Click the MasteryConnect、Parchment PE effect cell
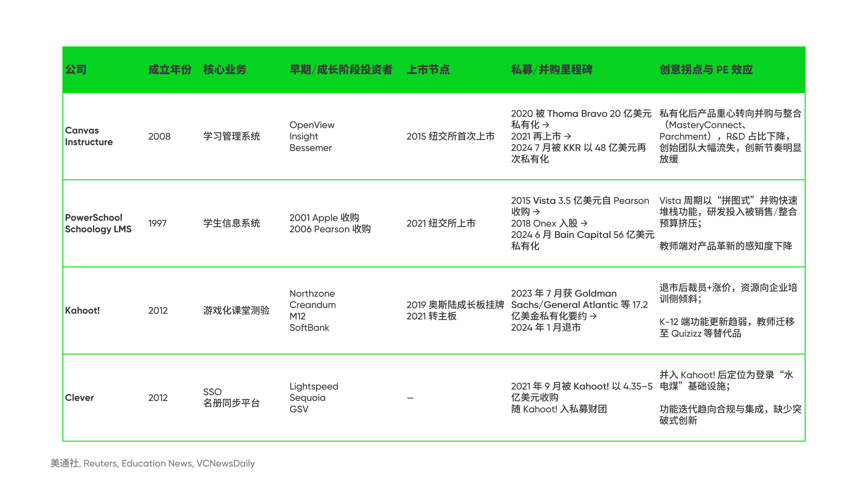This screenshot has width=868, height=488. click(730, 136)
